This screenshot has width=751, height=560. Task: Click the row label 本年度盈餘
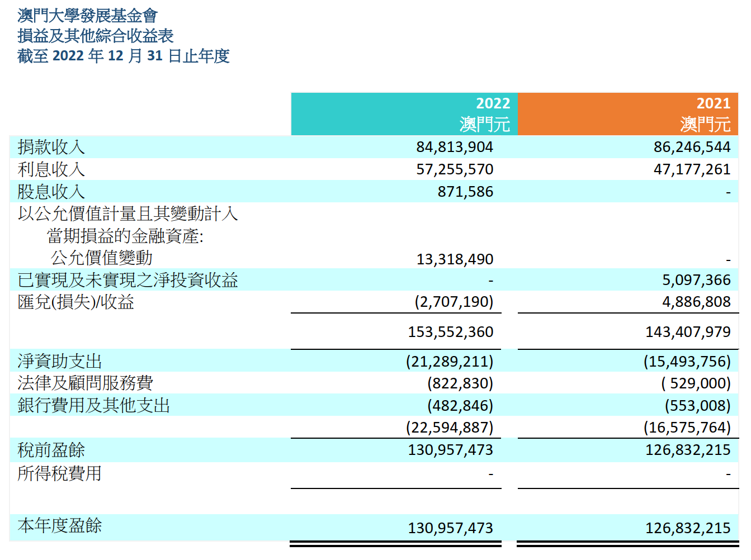[x=60, y=525]
